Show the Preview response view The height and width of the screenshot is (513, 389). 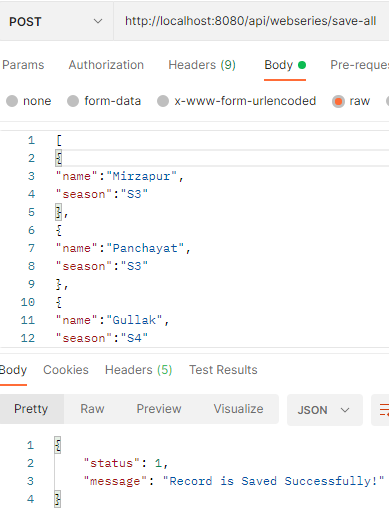tap(159, 409)
